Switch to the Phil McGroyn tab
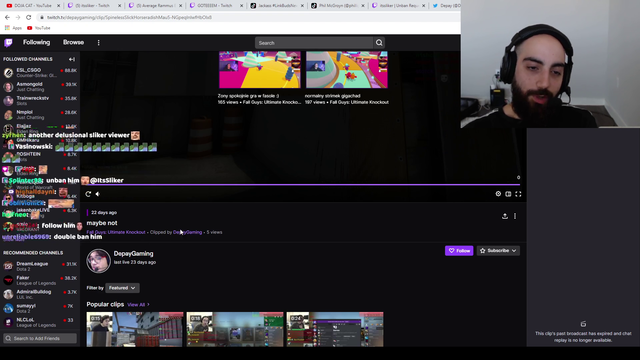 (x=339, y=6)
